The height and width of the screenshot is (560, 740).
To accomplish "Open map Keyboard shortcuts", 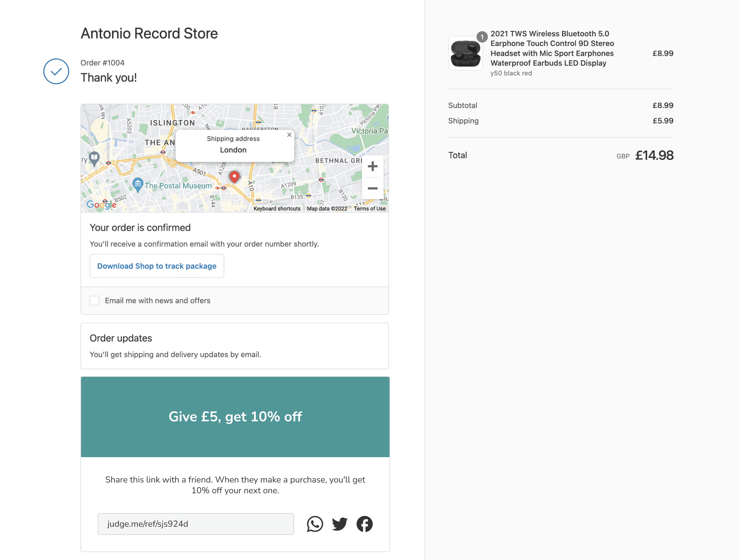I will pyautogui.click(x=277, y=208).
